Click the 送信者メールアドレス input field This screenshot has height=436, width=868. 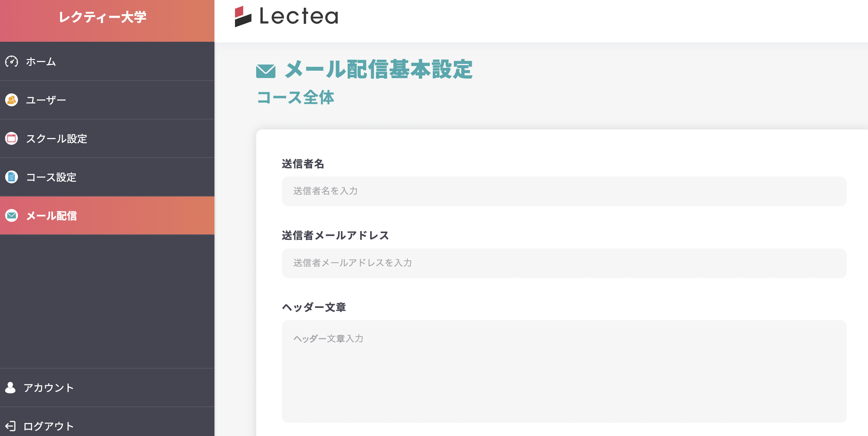click(564, 263)
